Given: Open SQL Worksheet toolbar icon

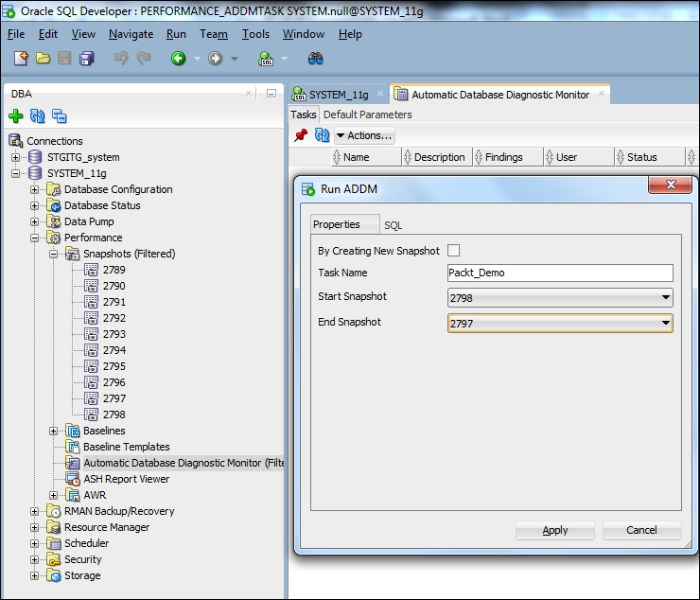Looking at the screenshot, I should click(x=266, y=58).
